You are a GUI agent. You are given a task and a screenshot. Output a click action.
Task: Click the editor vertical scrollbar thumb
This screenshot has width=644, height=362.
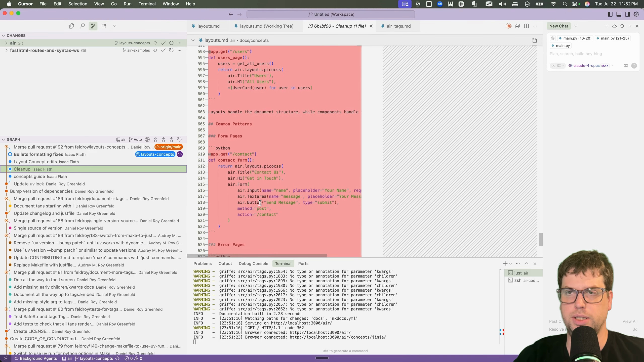(x=541, y=239)
